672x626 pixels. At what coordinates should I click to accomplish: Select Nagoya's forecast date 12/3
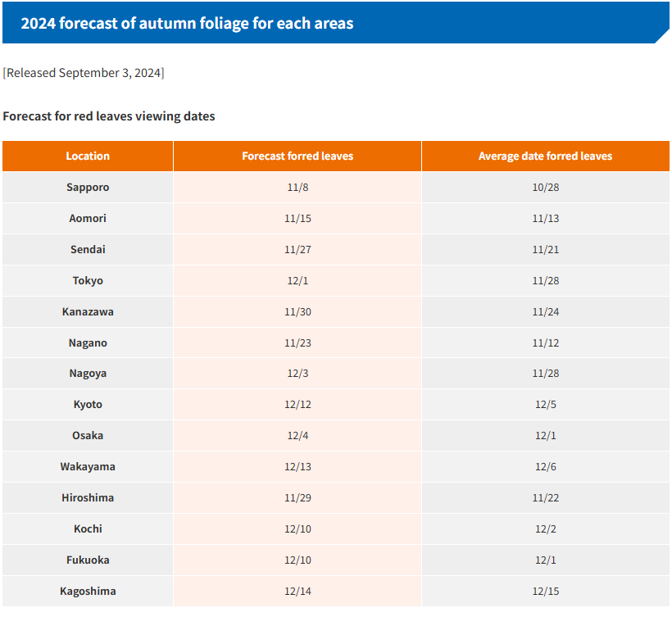(x=297, y=373)
